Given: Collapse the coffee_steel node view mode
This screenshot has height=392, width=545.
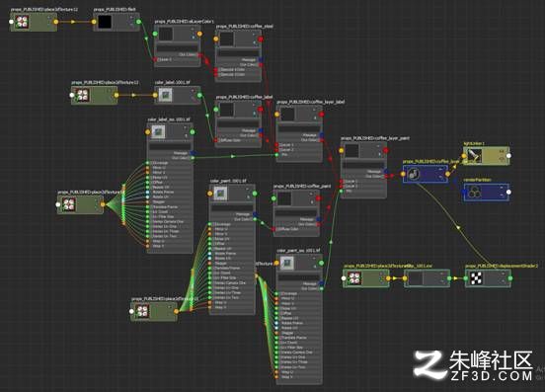Looking at the screenshot, I should pos(254,42).
